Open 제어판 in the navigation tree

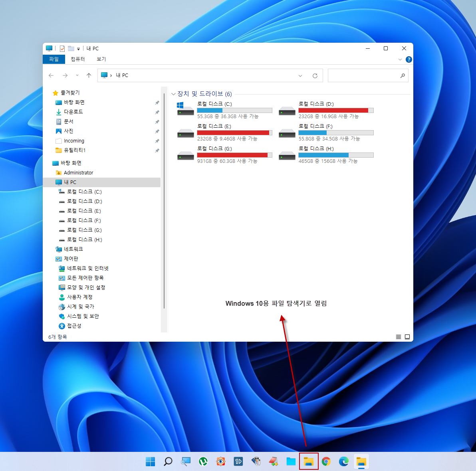coord(71,259)
